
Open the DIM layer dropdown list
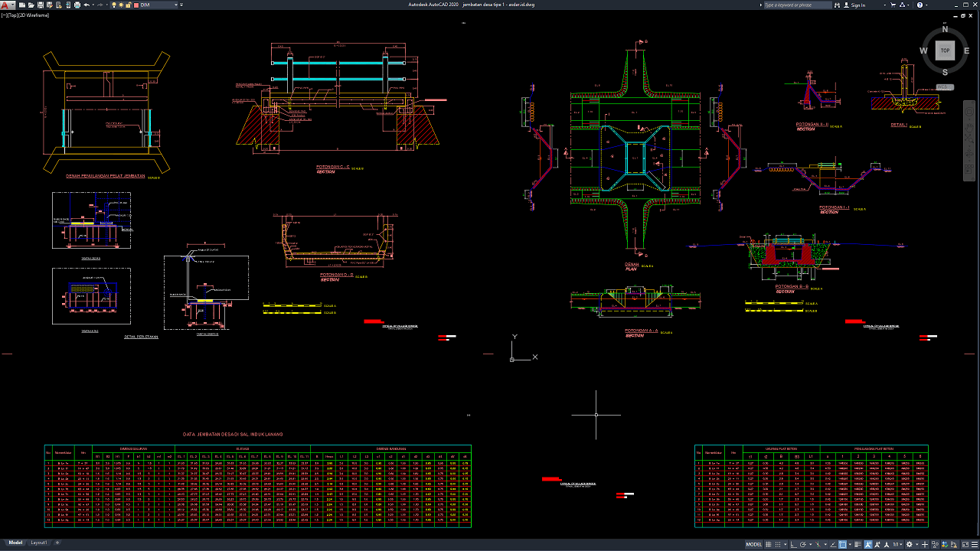(x=176, y=5)
